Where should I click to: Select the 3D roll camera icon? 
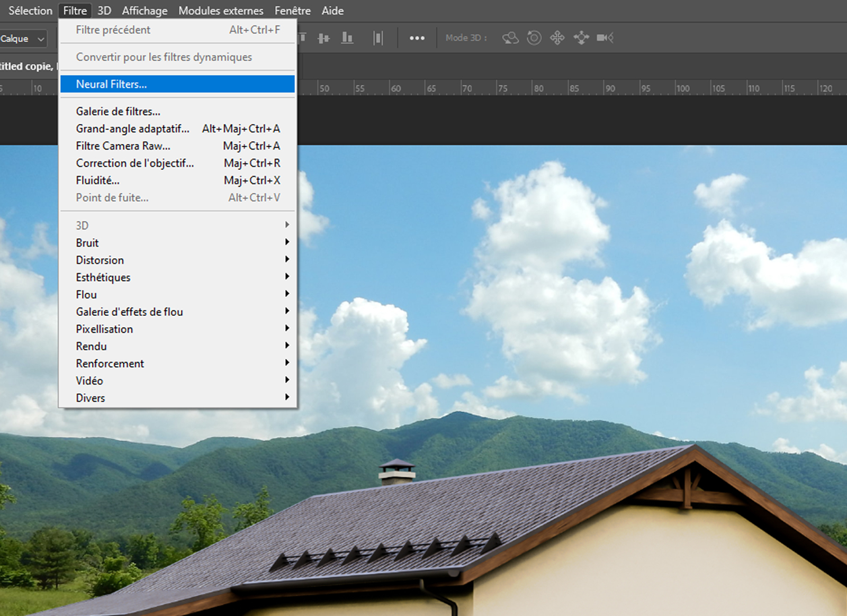pyautogui.click(x=534, y=38)
